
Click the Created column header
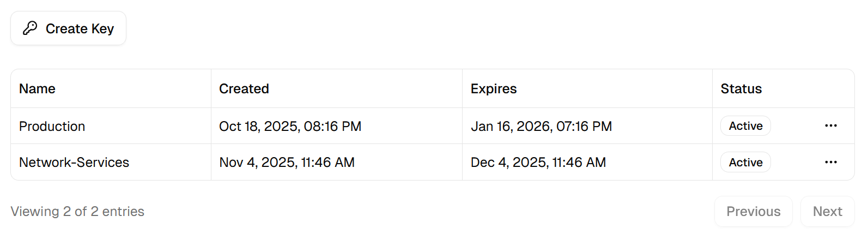[x=244, y=89]
